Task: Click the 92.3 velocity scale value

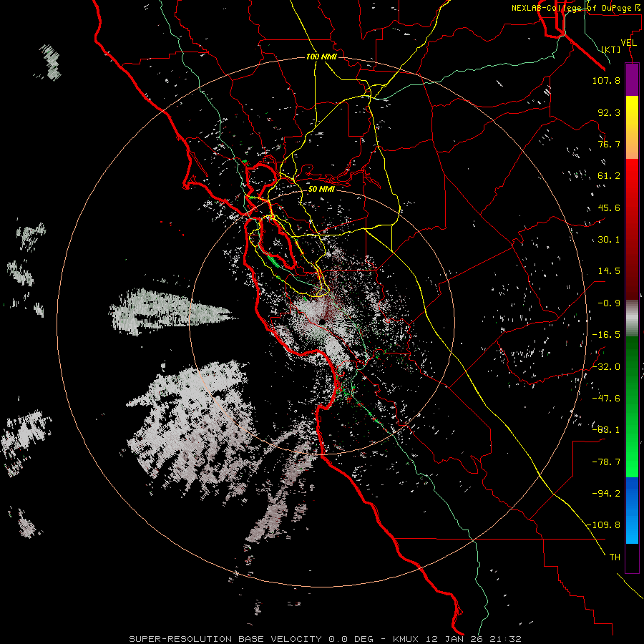Action: point(609,112)
